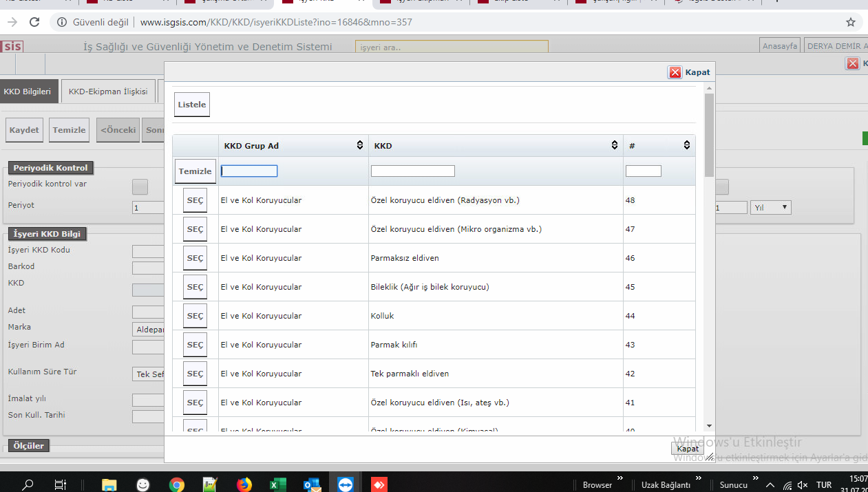Viewport: 868px width, 492px height.
Task: Focus the KKD column filter input
Action: point(412,171)
